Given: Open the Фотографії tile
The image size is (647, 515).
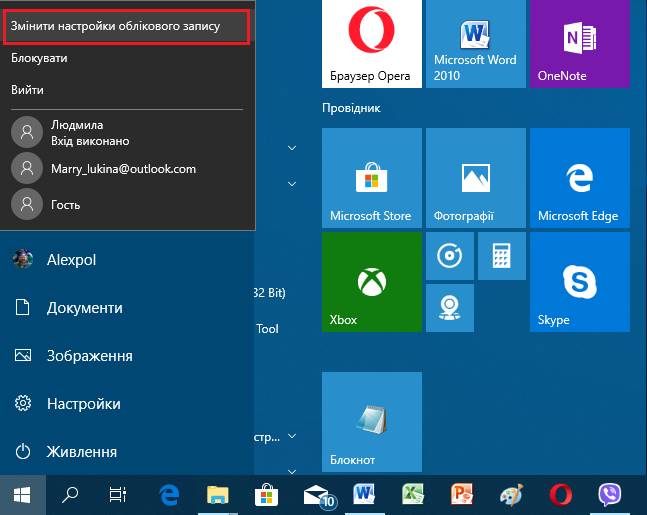Looking at the screenshot, I should tap(476, 178).
